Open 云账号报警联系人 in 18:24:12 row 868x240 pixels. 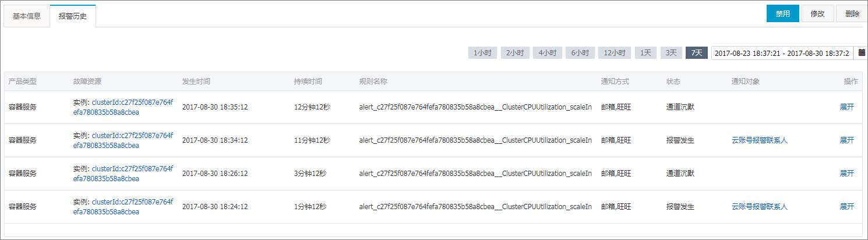click(760, 207)
